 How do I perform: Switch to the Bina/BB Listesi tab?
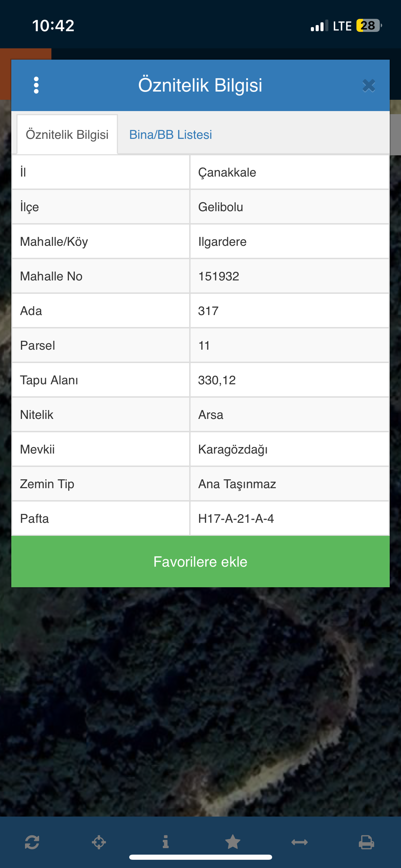click(x=170, y=135)
